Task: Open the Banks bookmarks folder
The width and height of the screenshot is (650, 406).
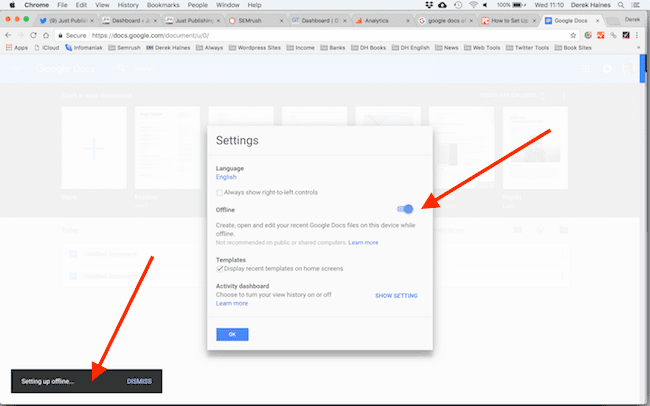Action: click(333, 48)
